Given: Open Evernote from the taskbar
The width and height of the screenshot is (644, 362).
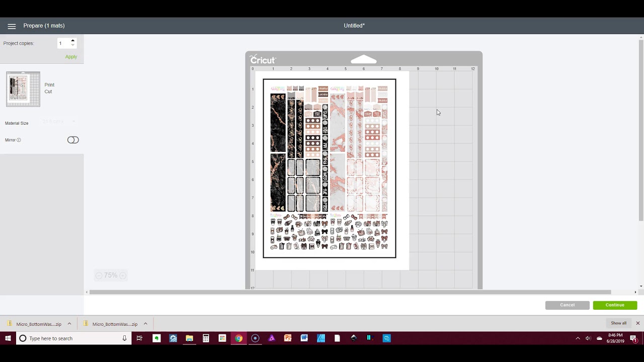Looking at the screenshot, I should point(156,338).
